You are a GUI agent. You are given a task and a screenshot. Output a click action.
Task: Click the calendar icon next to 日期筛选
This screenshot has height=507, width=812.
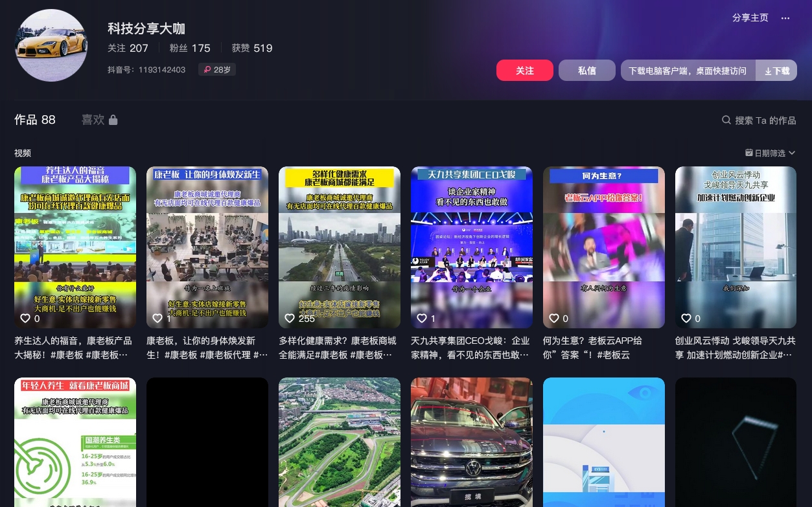coord(749,153)
